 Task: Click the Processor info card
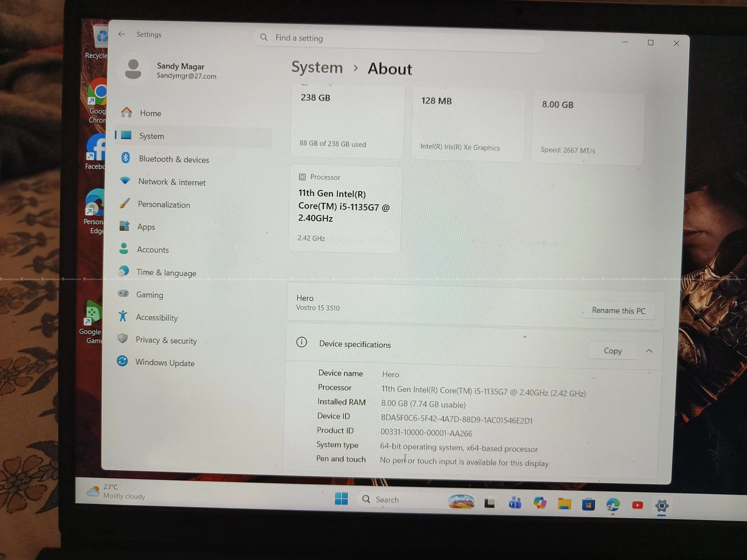pyautogui.click(x=345, y=209)
